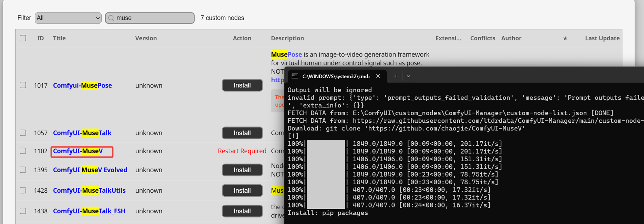Screen dimensions: 644x224
Task: Click ID 1428 cell
Action: [41, 191]
